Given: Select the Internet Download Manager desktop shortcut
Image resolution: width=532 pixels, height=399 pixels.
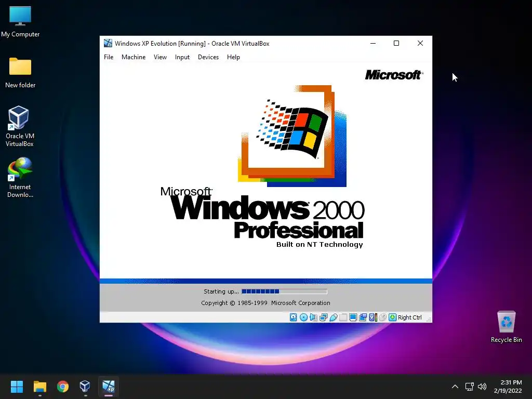Looking at the screenshot, I should click(20, 178).
